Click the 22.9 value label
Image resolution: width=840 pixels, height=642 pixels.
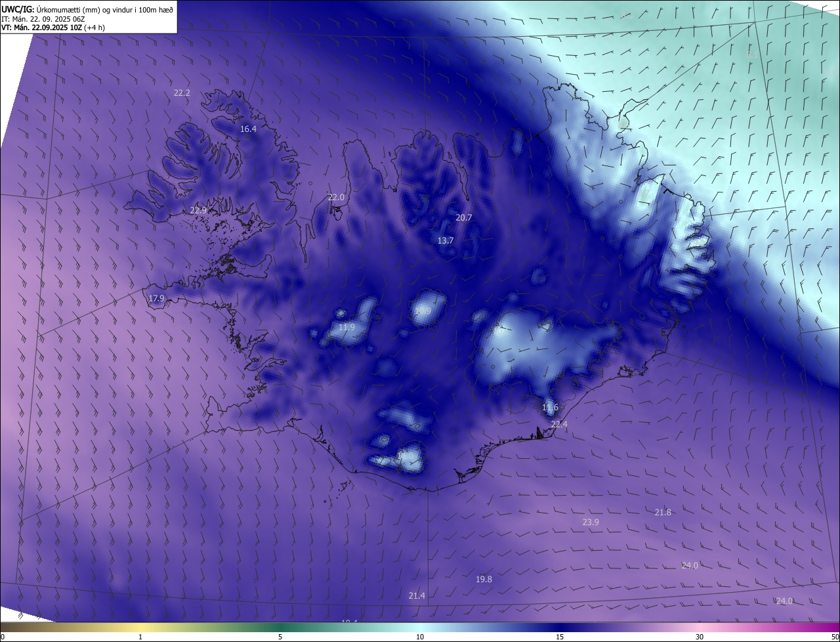(198, 210)
